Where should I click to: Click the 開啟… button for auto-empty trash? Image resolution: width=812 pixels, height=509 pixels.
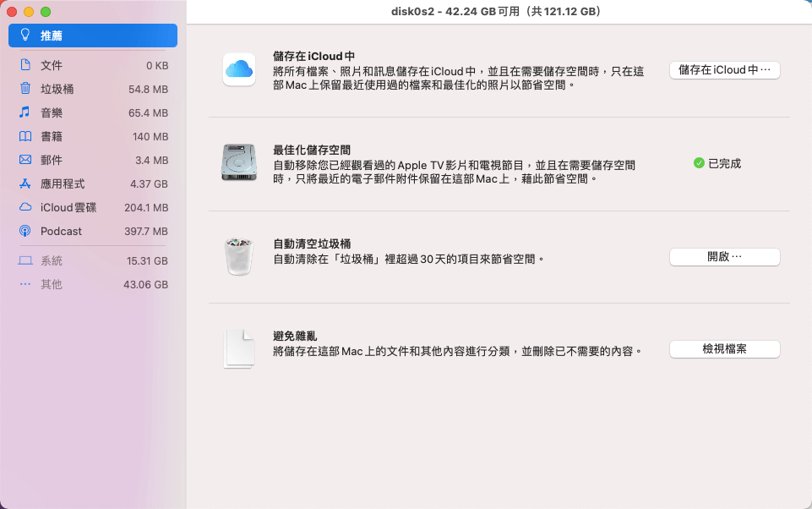point(724,256)
